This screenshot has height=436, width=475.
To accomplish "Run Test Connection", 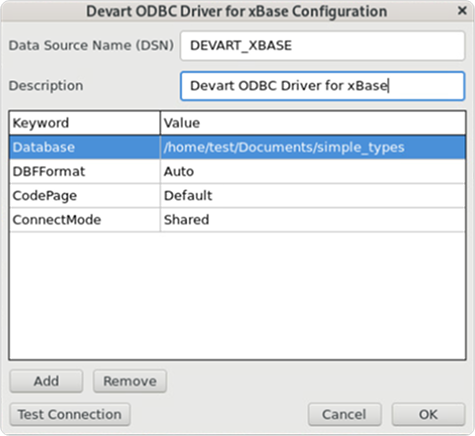I will 70,414.
